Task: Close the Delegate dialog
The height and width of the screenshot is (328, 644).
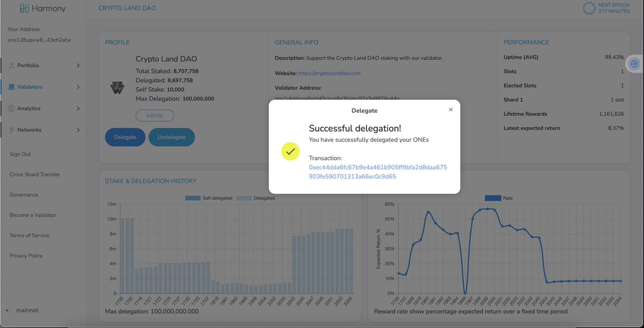Action: (451, 110)
